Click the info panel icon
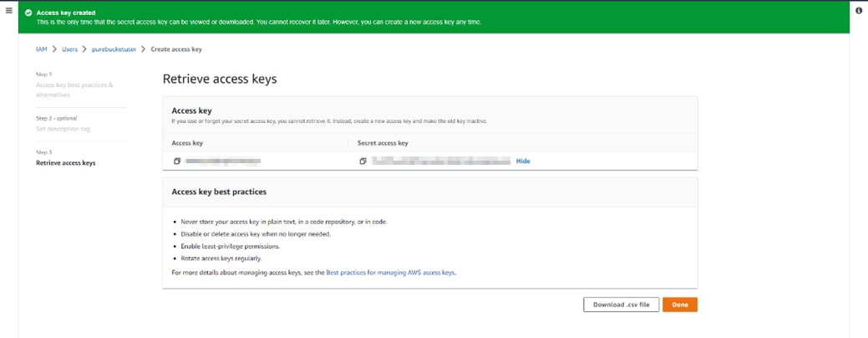Image resolution: width=868 pixels, height=338 pixels. coord(859,10)
